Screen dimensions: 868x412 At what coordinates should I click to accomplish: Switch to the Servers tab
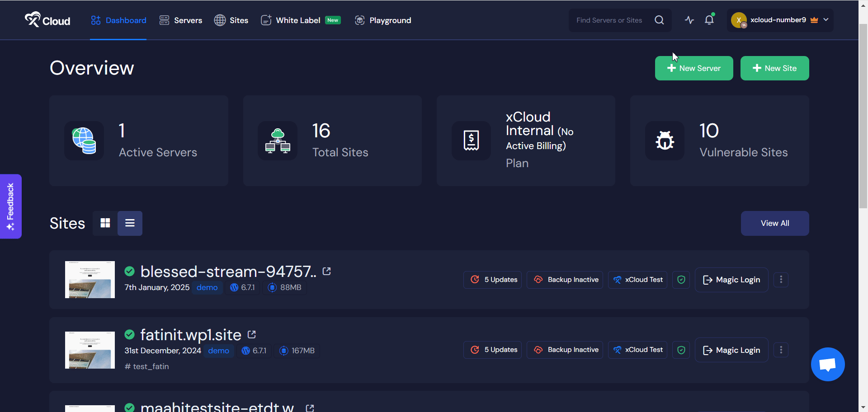180,20
